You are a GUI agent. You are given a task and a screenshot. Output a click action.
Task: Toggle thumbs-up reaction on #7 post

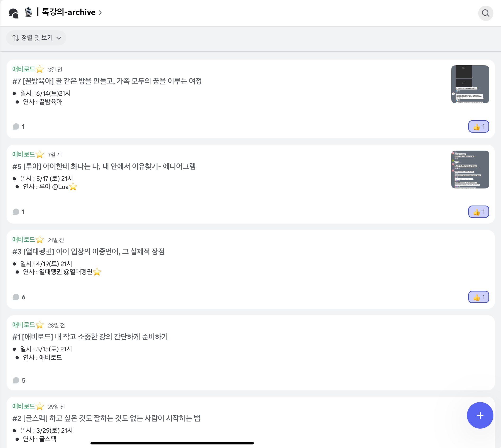pos(478,126)
